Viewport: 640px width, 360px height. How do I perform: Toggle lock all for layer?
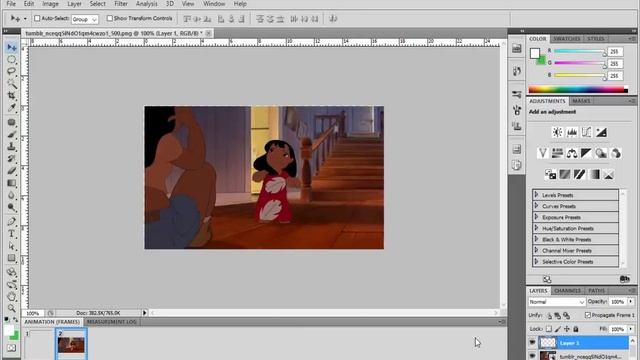point(576,329)
